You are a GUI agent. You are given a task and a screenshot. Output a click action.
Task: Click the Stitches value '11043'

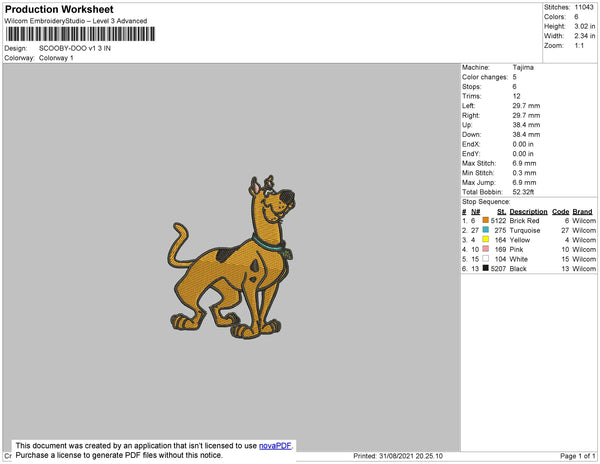point(584,7)
